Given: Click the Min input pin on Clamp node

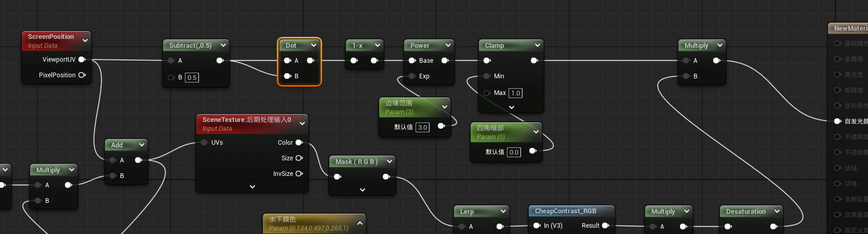Looking at the screenshot, I should (x=487, y=76).
